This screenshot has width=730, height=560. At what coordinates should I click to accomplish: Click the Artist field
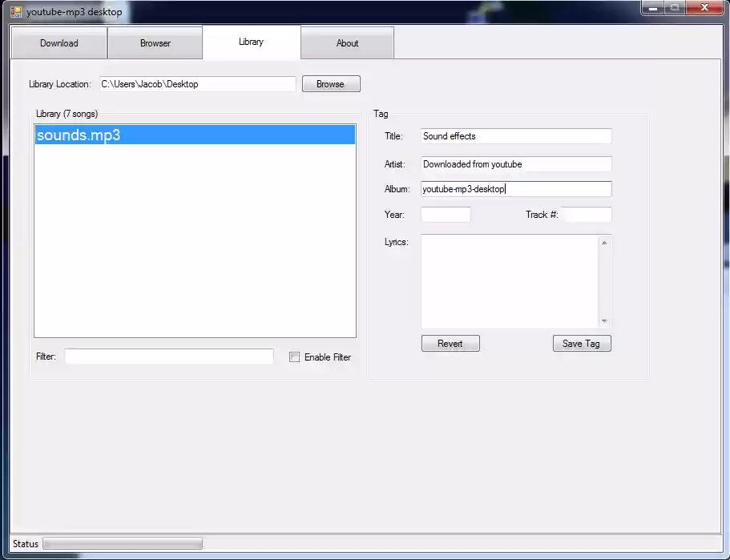515,164
